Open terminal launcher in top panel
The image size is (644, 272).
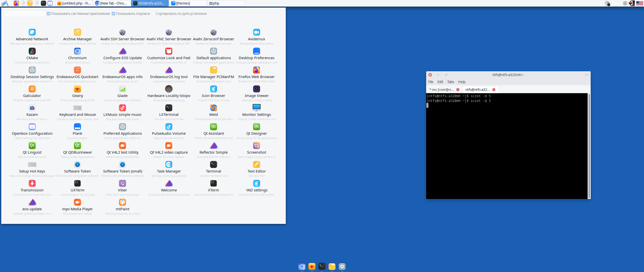tap(44, 3)
